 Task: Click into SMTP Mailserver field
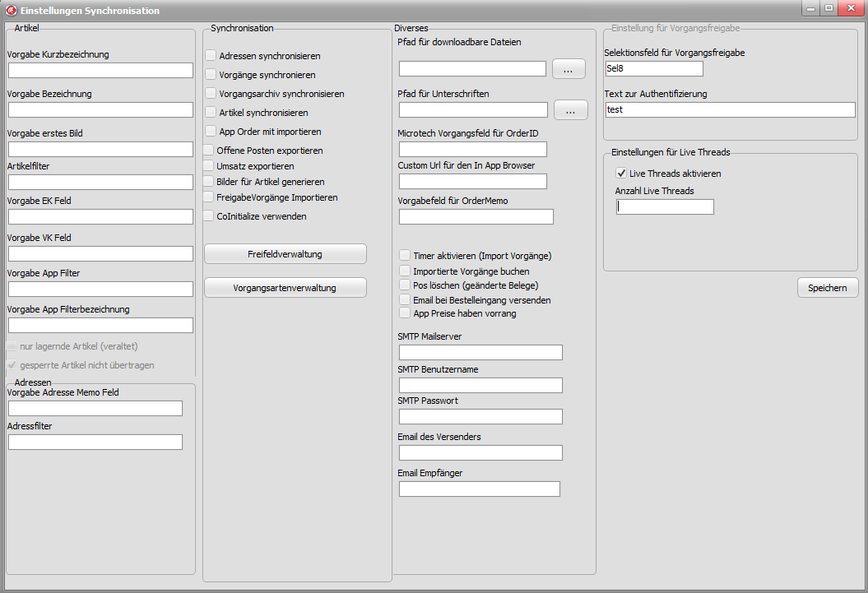pyautogui.click(x=480, y=353)
